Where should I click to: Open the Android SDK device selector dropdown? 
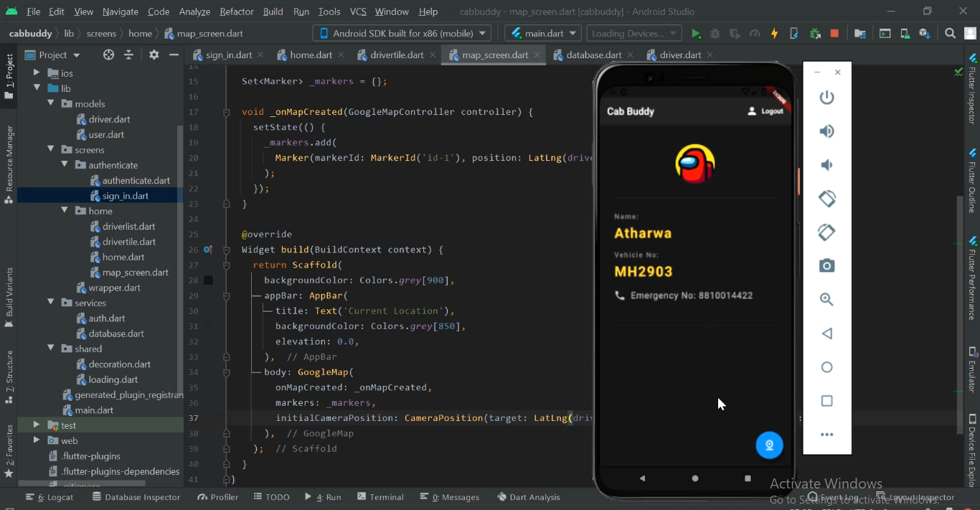click(x=402, y=33)
